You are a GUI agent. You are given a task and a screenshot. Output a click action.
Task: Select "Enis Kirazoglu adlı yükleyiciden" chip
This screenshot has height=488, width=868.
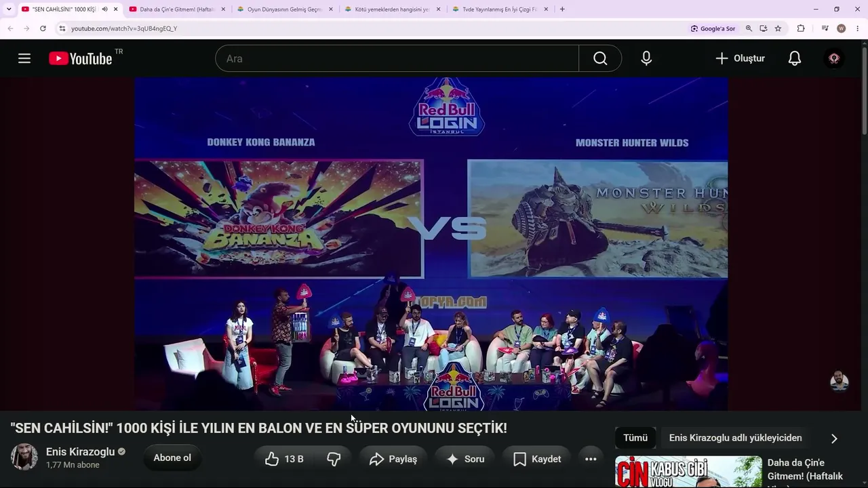tap(735, 438)
